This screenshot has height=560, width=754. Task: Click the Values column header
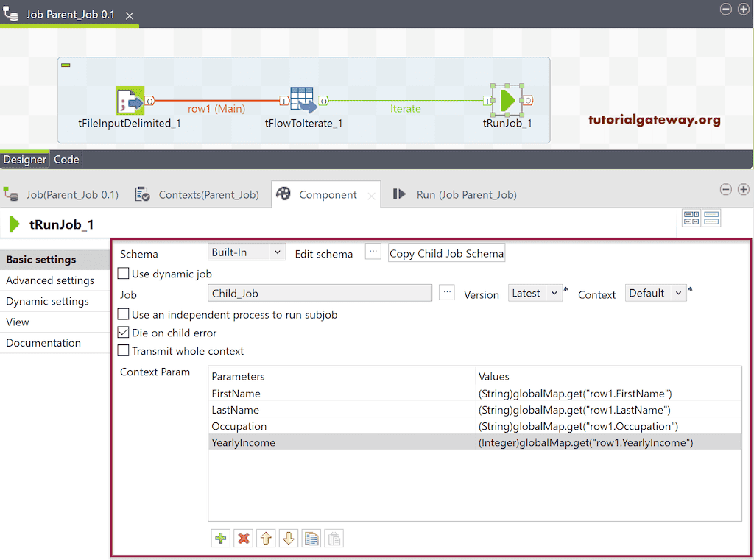[609, 376]
